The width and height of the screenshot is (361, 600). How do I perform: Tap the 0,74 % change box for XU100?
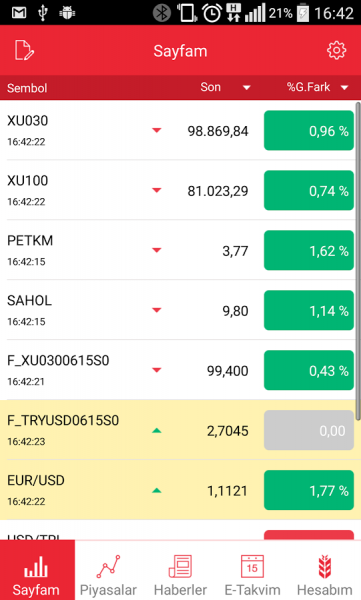pyautogui.click(x=309, y=190)
